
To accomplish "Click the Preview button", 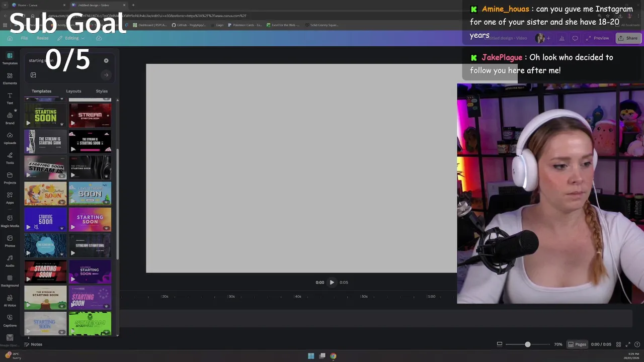I will tap(598, 38).
